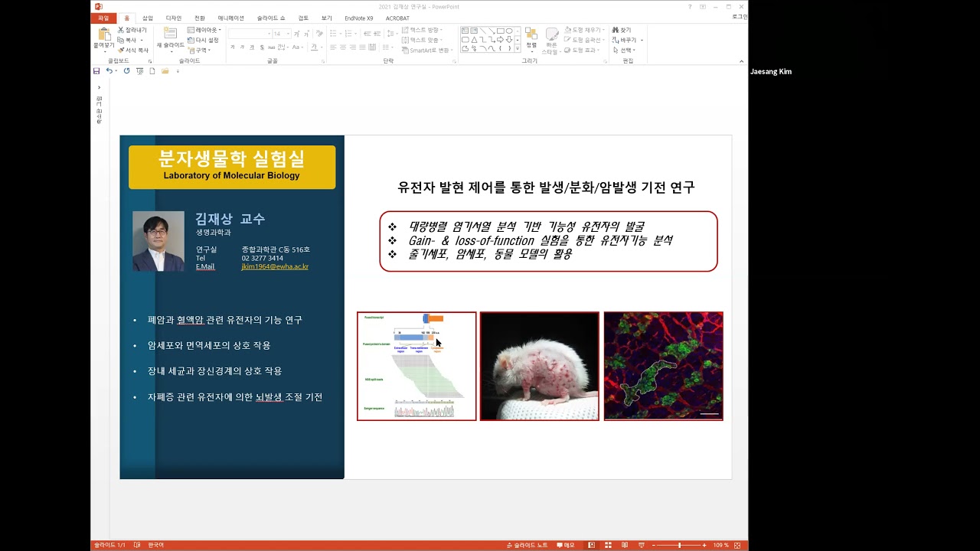Open the EndNote X9 tab
The width and height of the screenshot is (980, 551).
click(x=359, y=18)
